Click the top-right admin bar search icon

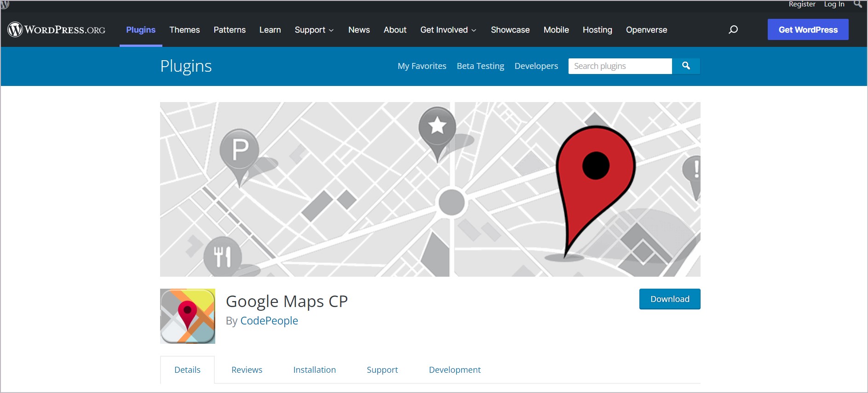click(858, 4)
